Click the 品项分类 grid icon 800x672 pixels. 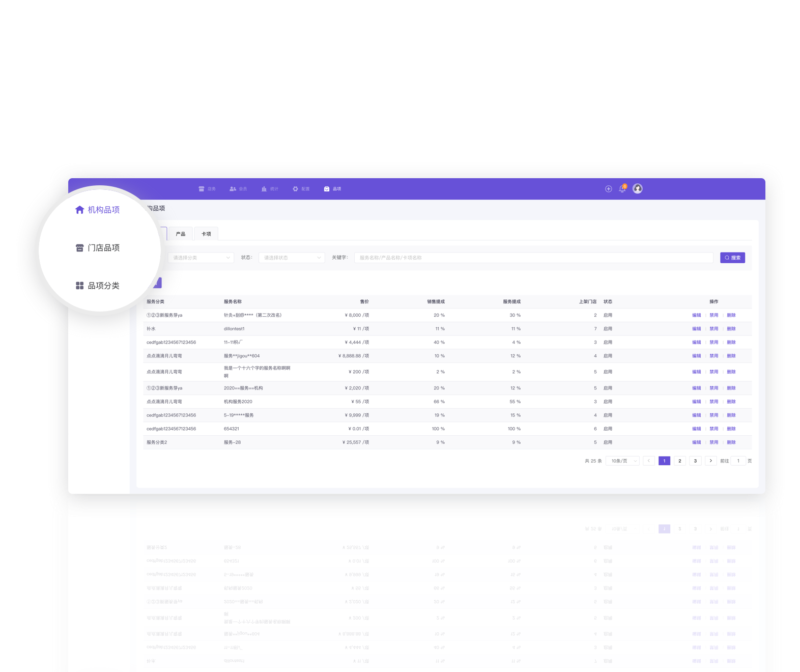(x=79, y=286)
